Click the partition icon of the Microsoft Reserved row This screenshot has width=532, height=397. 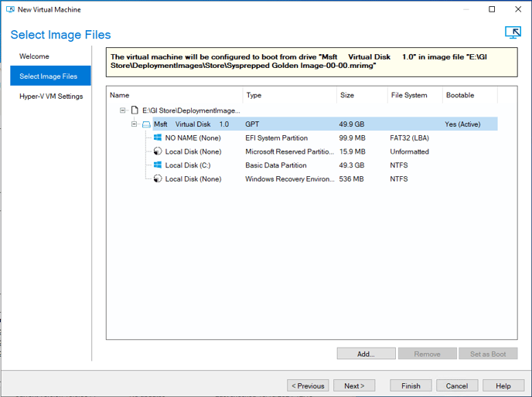158,151
